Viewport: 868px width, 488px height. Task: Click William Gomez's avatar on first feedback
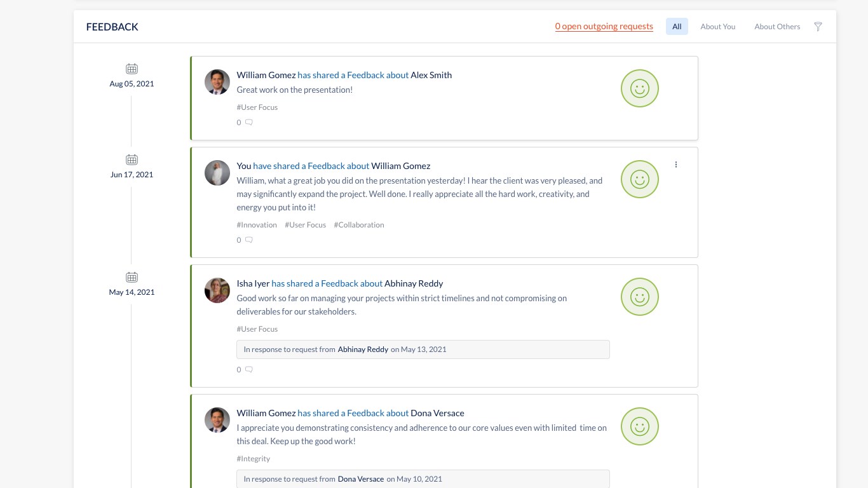pos(217,82)
